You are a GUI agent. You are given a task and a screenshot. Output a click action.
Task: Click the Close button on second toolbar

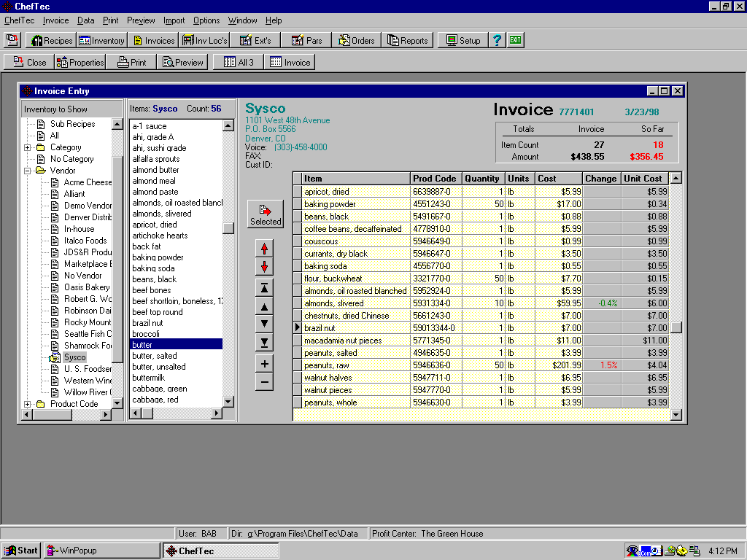29,63
